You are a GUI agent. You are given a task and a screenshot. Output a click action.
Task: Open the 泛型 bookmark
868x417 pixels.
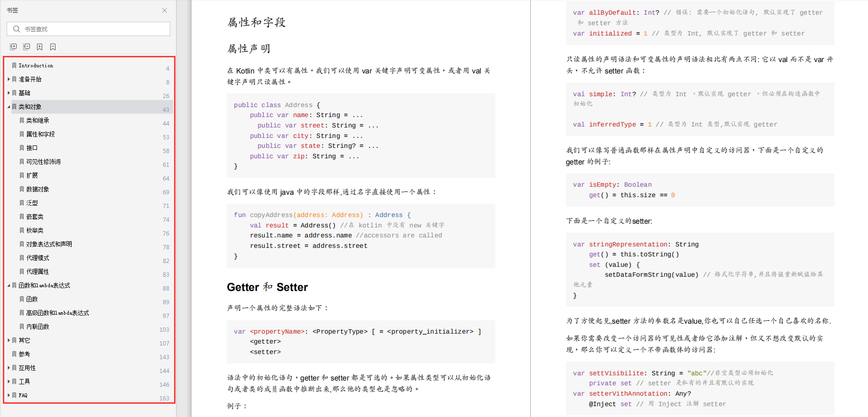pyautogui.click(x=32, y=203)
